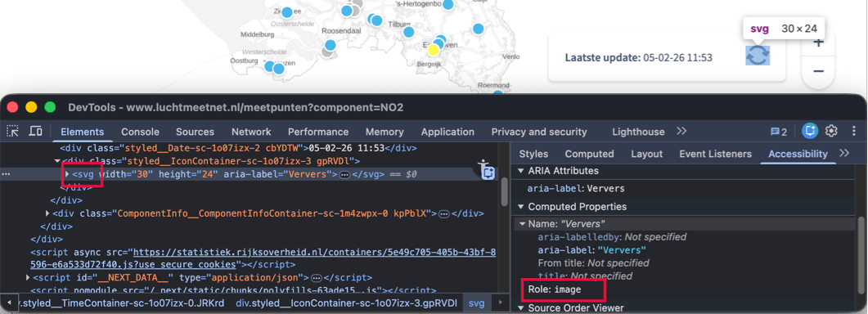
Task: Open the Sources tab
Action: (x=195, y=132)
